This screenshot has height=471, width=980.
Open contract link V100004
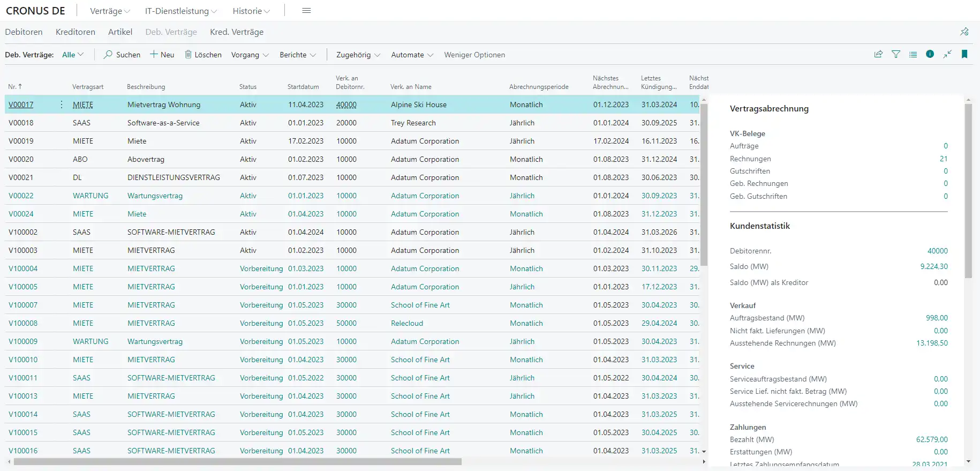coord(23,268)
